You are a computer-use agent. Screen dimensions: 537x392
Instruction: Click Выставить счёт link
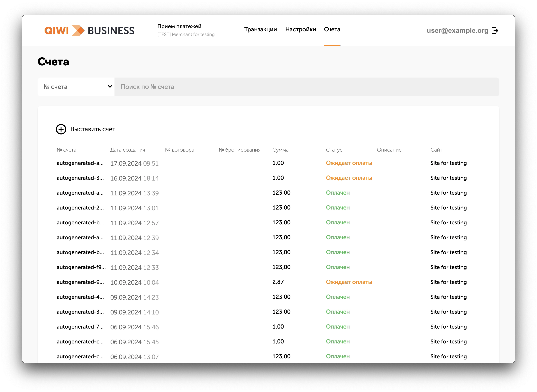[93, 129]
